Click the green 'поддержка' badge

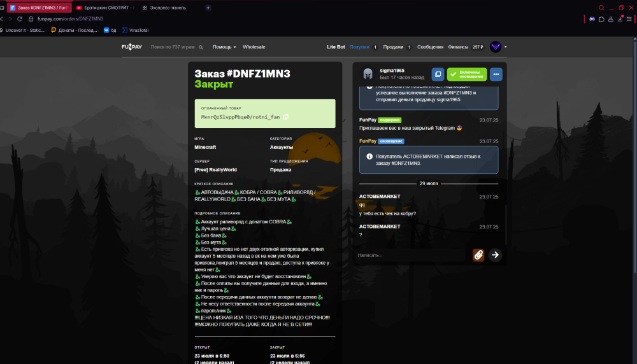click(x=390, y=120)
